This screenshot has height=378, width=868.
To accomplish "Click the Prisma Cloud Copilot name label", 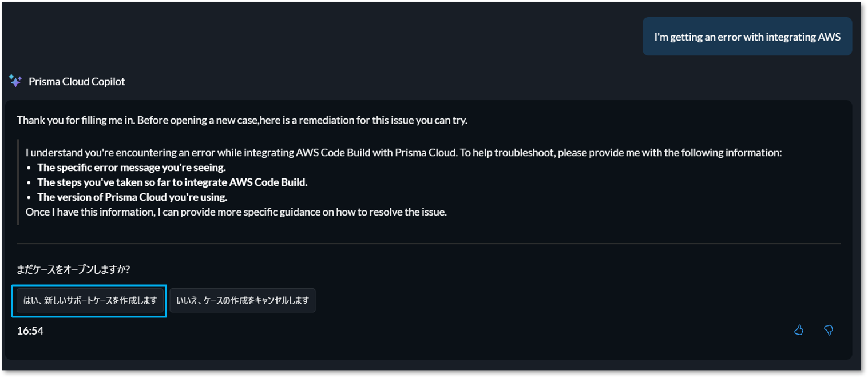I will (77, 82).
